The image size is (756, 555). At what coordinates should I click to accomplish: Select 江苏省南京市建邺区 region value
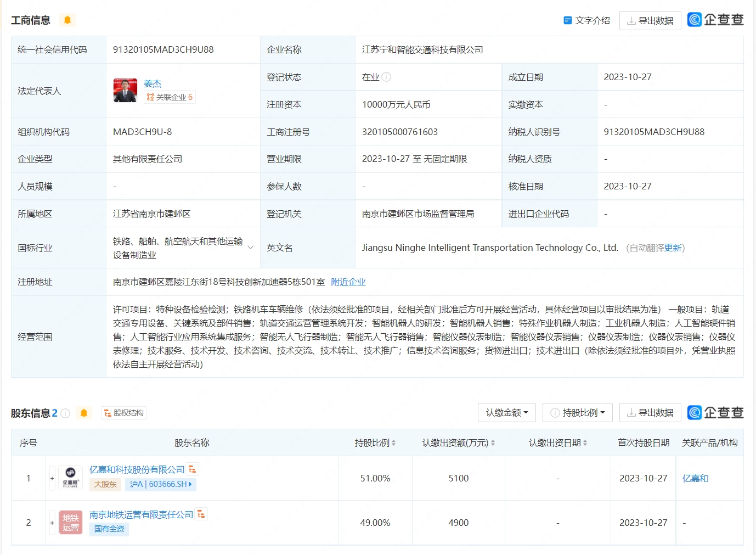click(152, 214)
